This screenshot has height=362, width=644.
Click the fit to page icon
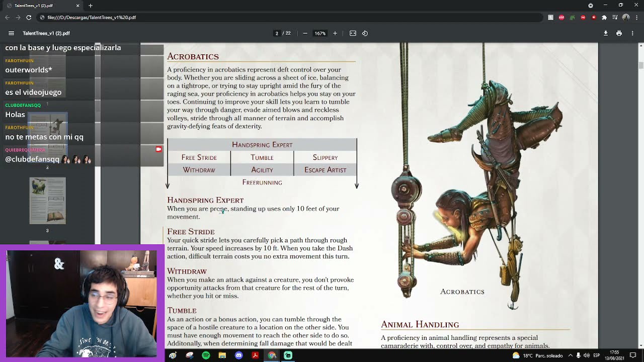[x=353, y=33]
